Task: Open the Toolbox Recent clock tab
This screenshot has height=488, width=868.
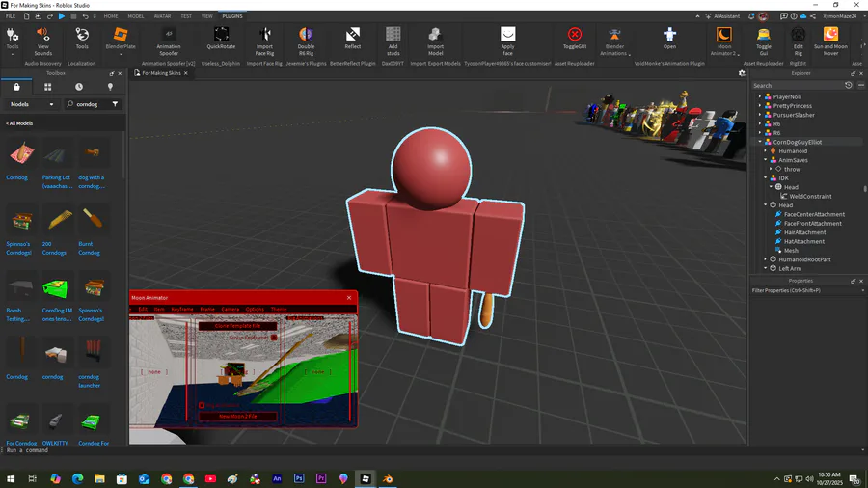Action: click(x=79, y=87)
